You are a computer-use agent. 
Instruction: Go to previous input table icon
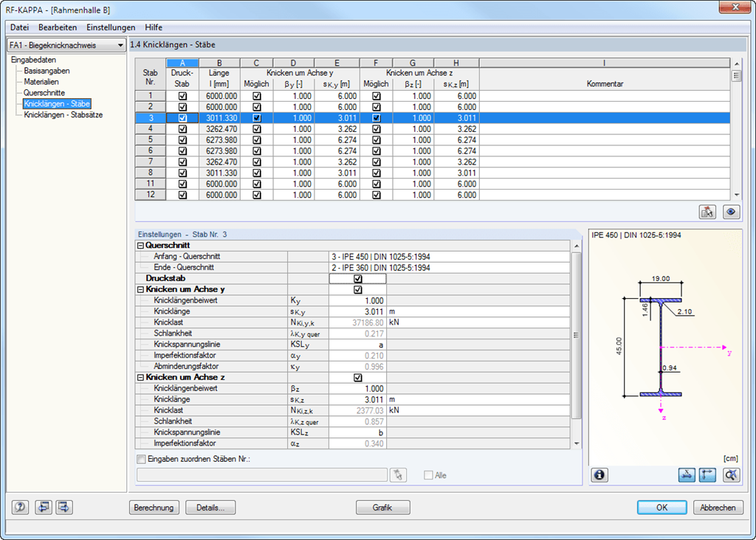click(x=44, y=508)
